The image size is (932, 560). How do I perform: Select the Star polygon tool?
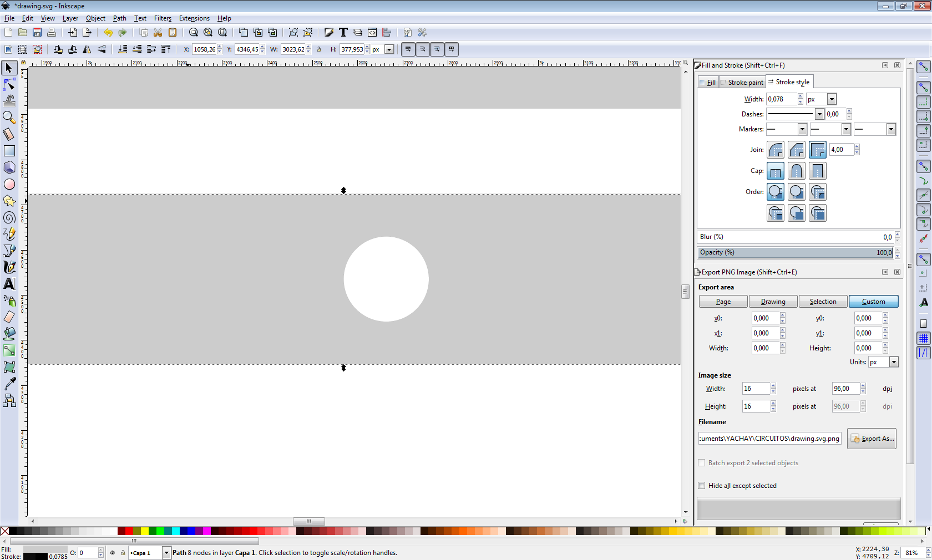[9, 201]
